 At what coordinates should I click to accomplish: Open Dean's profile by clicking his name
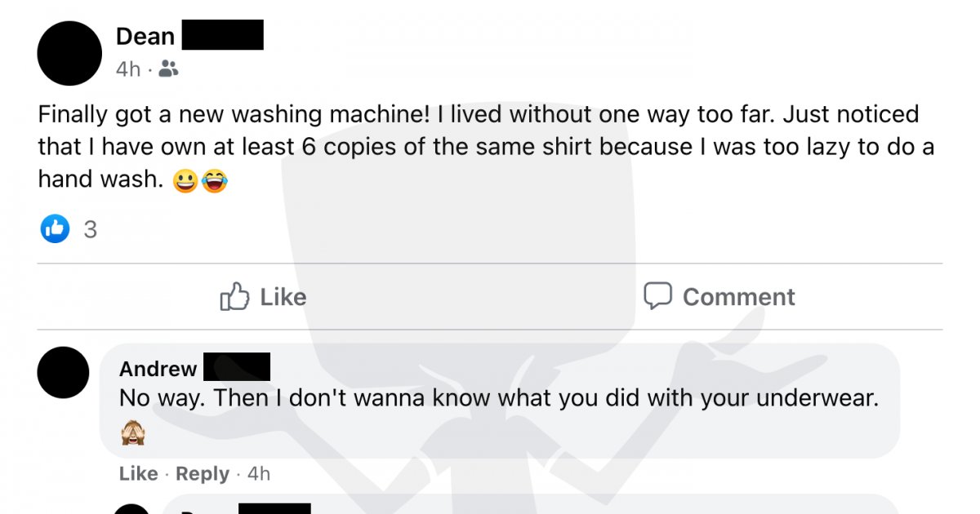point(145,35)
